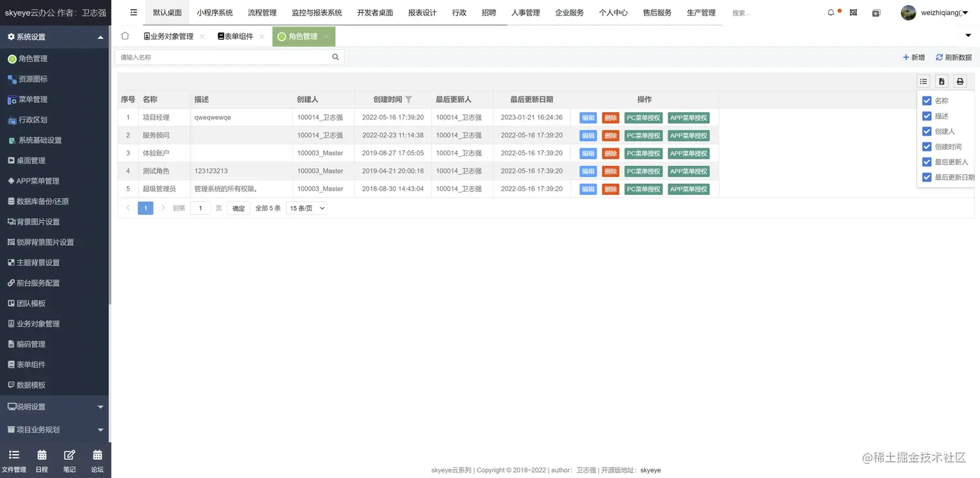Uncheck the 最后更新人 column checkbox

coord(927,162)
